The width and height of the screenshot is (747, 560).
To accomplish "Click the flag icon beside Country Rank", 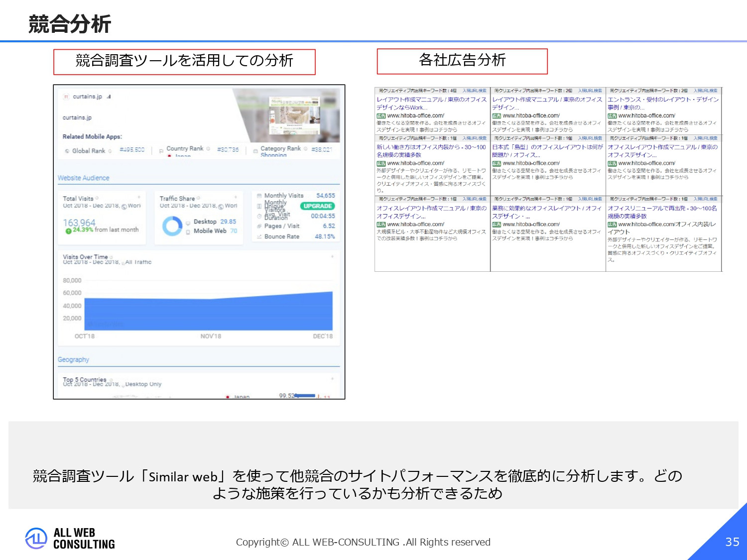I will click(161, 151).
